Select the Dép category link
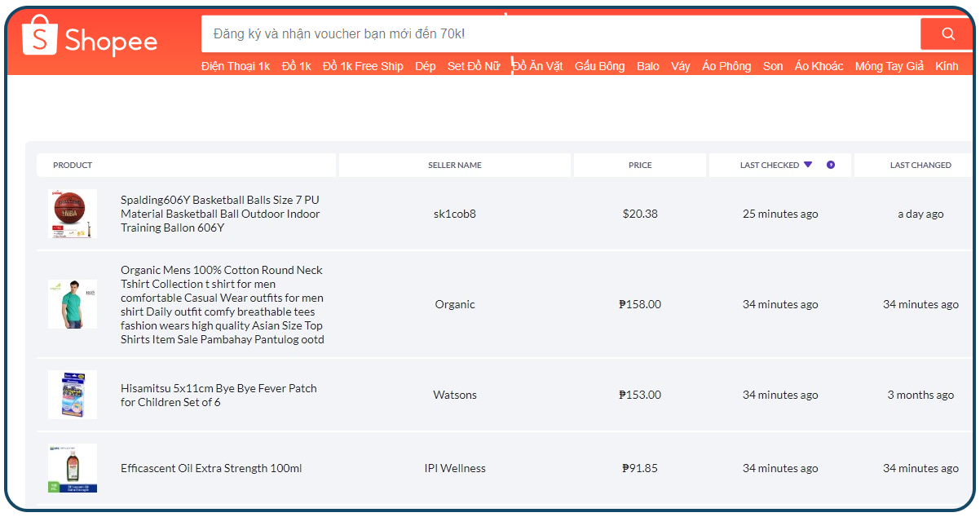The height and width of the screenshot is (517, 980). click(426, 66)
